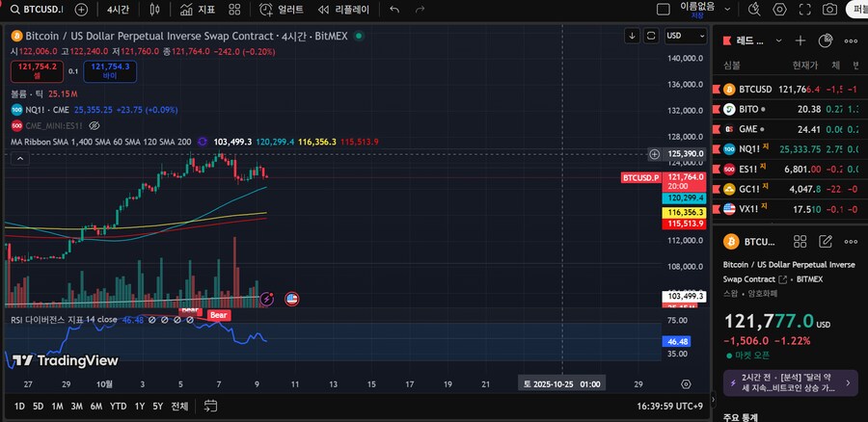The image size is (868, 422).
Task: Enter fullscreen chart mode
Action: pyautogui.click(x=804, y=10)
